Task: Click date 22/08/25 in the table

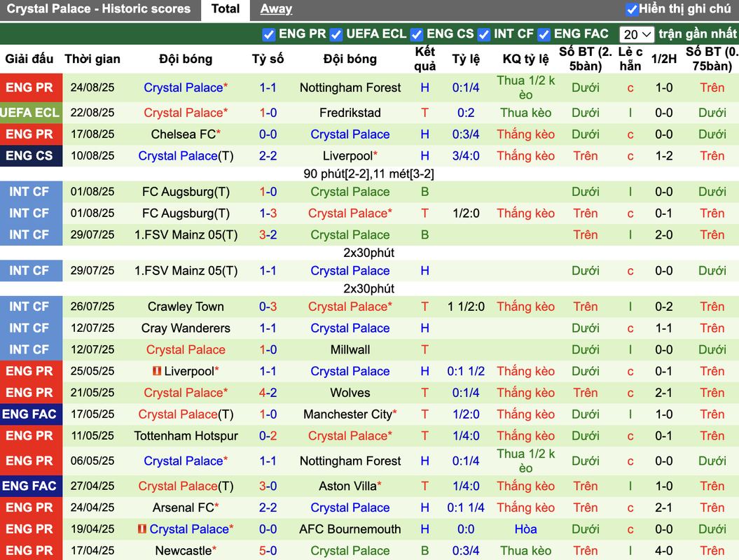Action: pos(92,113)
